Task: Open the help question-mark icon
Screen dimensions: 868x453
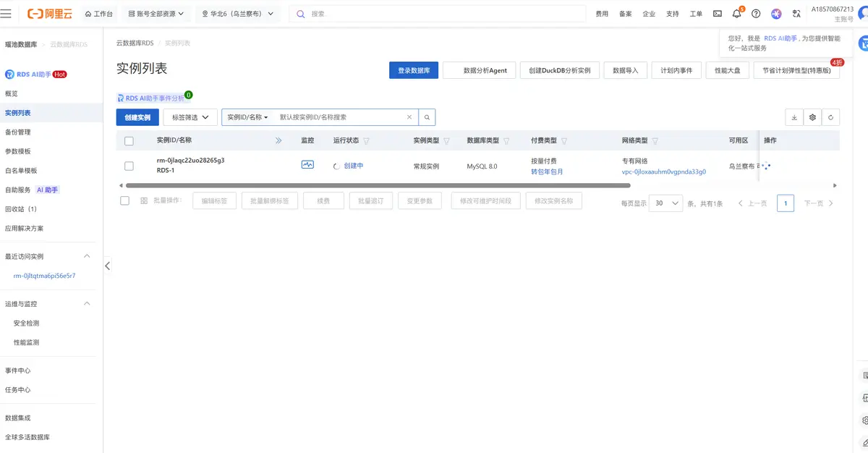Action: (x=756, y=14)
